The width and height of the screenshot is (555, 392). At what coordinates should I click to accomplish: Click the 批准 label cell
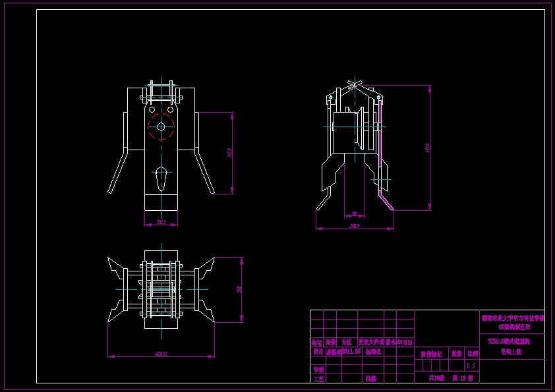coord(370,379)
